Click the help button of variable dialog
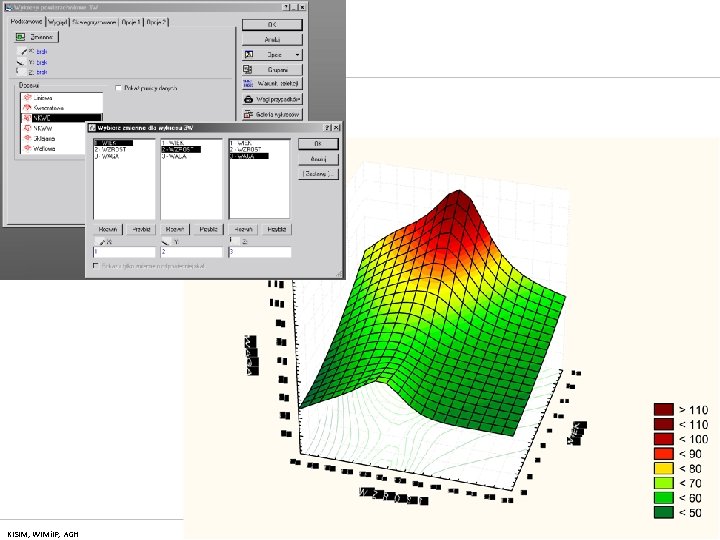Screen dimensions: 720x540 pyautogui.click(x=328, y=128)
